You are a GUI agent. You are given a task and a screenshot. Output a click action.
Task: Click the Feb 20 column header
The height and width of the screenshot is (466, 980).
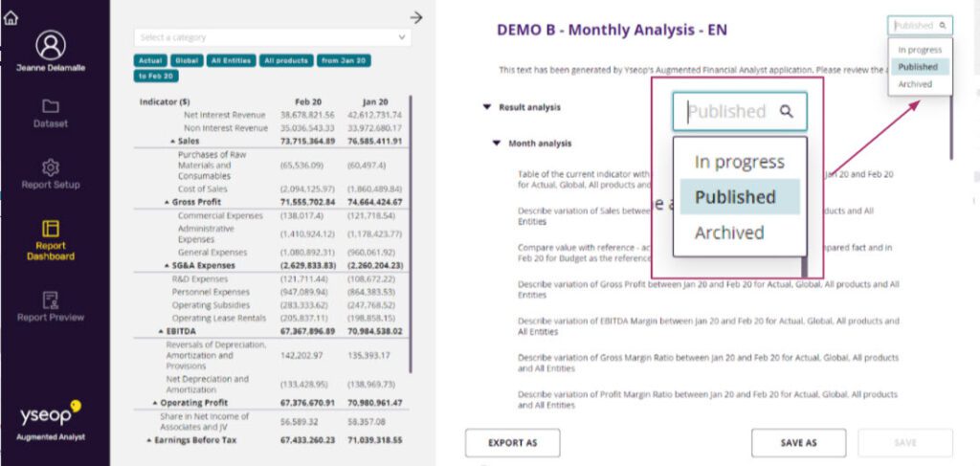pyautogui.click(x=307, y=101)
